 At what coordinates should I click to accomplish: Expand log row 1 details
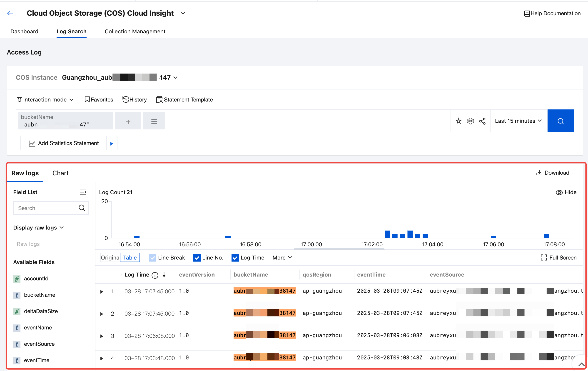(x=102, y=292)
